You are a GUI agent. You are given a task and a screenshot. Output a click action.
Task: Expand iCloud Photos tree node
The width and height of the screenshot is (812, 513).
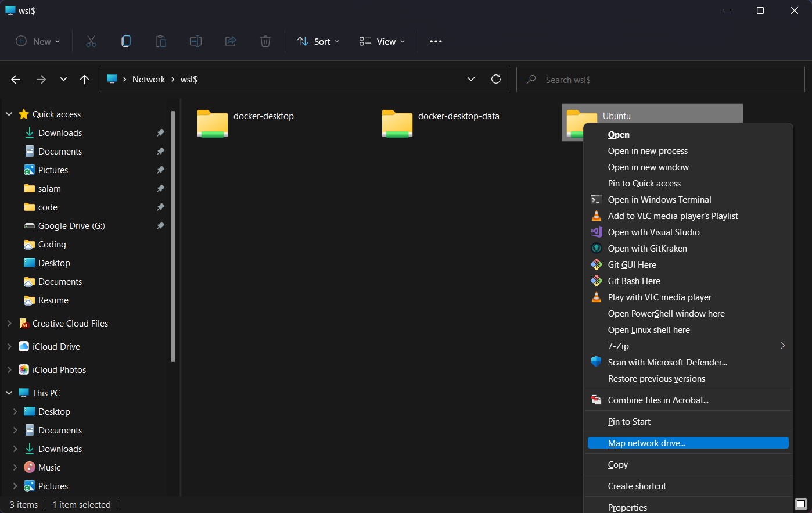tap(9, 370)
